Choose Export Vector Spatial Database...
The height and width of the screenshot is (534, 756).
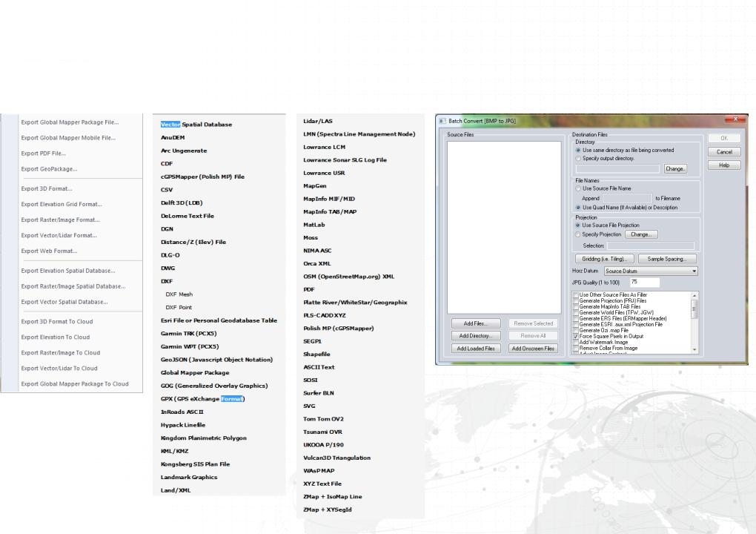[x=64, y=302]
